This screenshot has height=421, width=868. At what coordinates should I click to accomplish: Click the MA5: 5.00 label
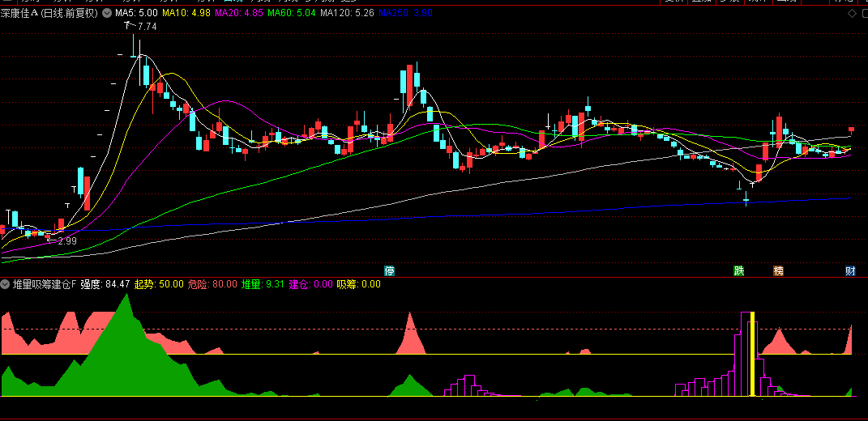click(x=136, y=13)
